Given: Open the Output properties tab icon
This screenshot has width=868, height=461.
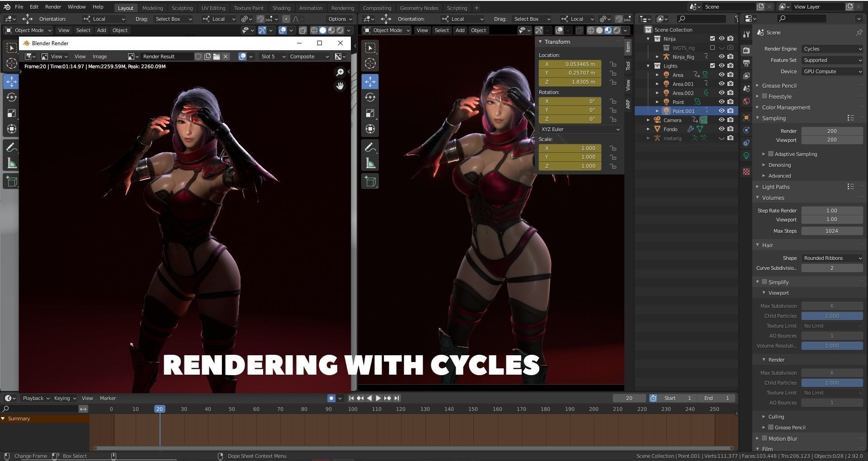Looking at the screenshot, I should (x=746, y=63).
